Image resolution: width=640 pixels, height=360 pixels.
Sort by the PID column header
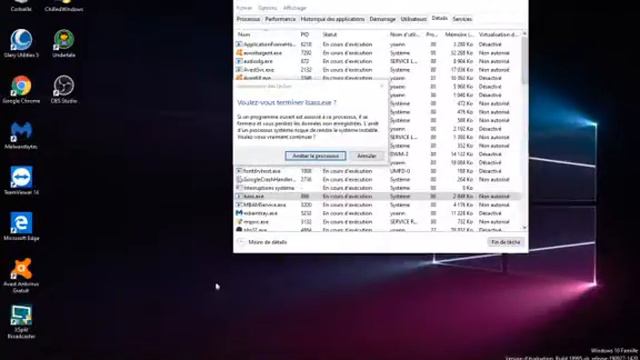309,35
